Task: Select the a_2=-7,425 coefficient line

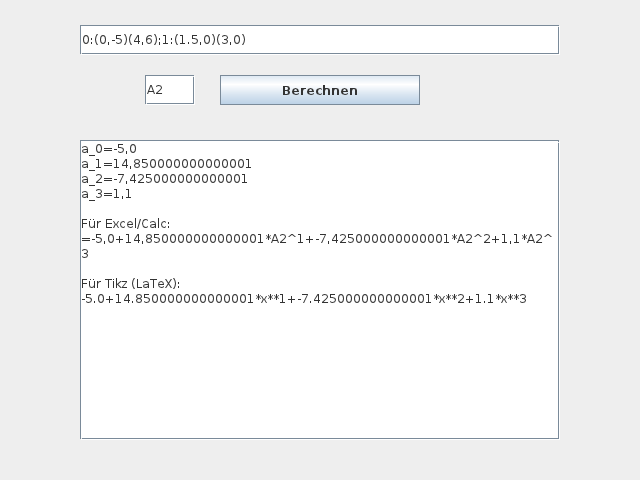Action: [164, 179]
